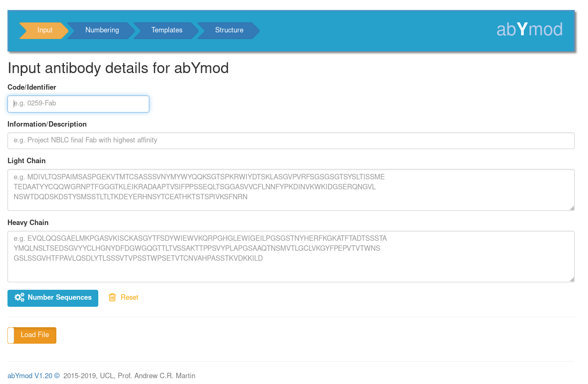Image resolution: width=588 pixels, height=384 pixels.
Task: Grab the Light Chain textarea resize handle
Action: click(572, 208)
